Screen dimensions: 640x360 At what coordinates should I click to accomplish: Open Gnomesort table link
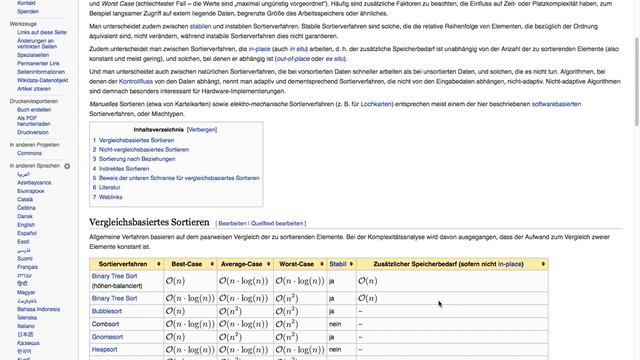(x=107, y=337)
